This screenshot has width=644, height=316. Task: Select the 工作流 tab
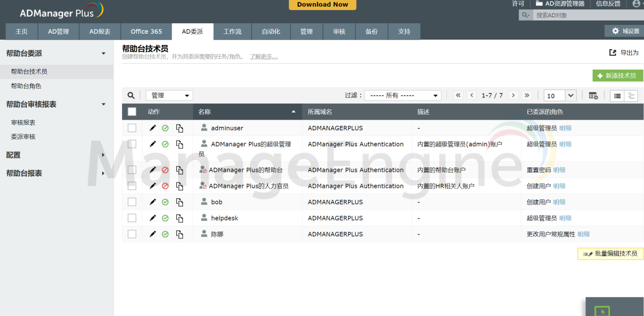233,31
